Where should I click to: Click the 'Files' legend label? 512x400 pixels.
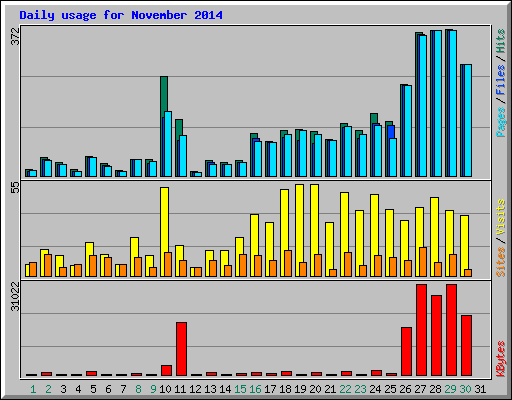[x=501, y=80]
